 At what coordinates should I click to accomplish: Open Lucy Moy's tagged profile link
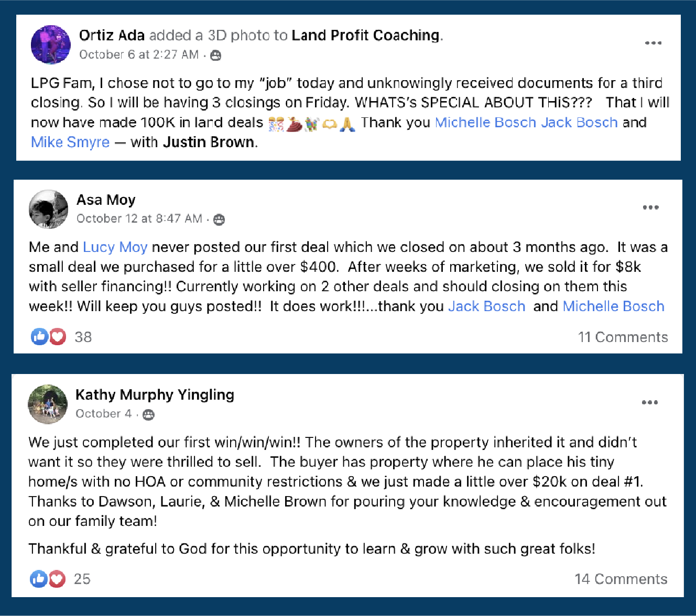(115, 247)
